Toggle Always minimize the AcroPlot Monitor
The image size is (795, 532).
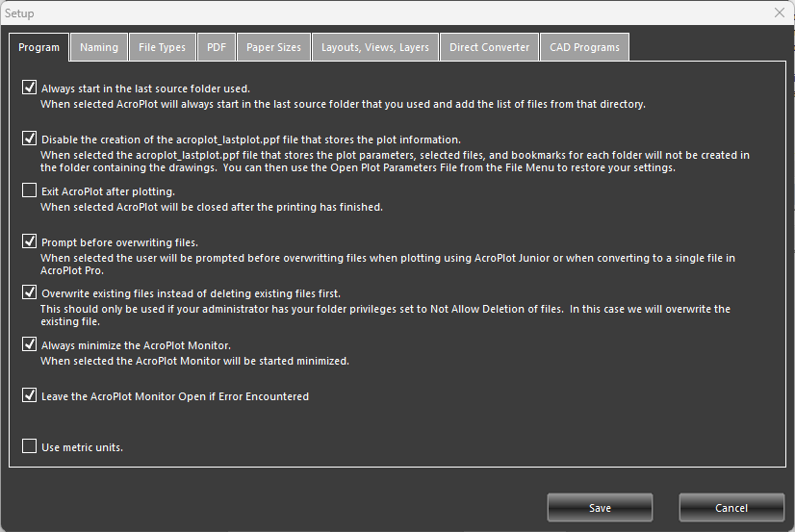(x=30, y=344)
